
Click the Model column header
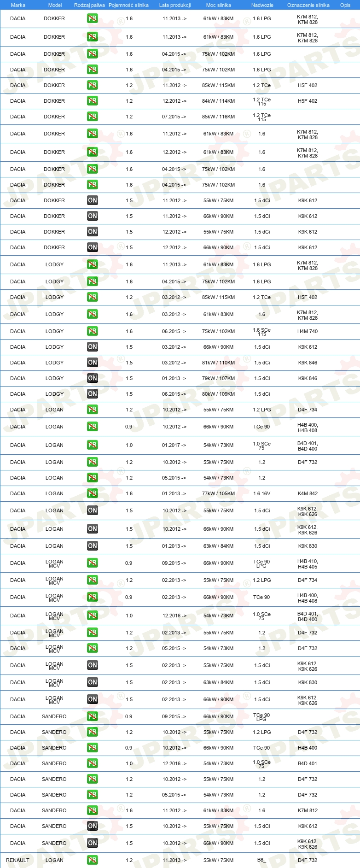(x=55, y=5)
